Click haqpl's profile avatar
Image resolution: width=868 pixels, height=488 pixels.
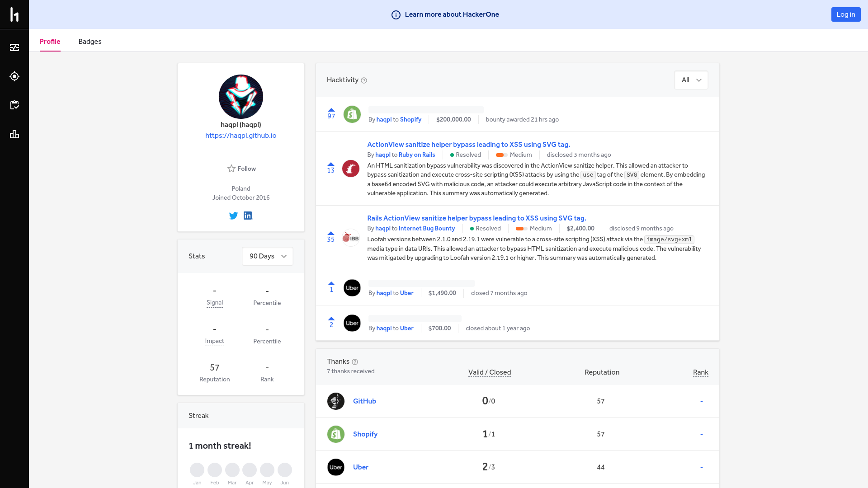click(x=241, y=97)
